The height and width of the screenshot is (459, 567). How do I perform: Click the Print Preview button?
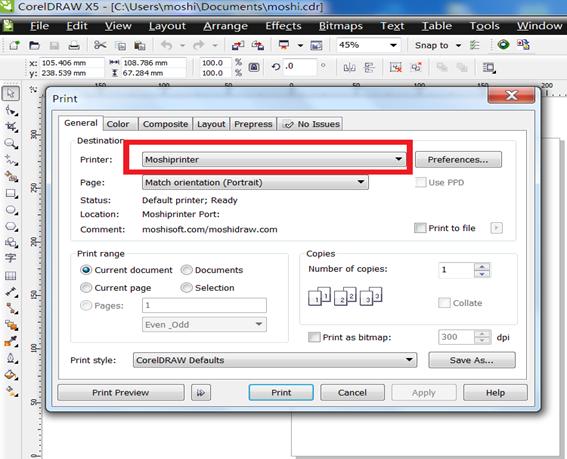pos(120,392)
